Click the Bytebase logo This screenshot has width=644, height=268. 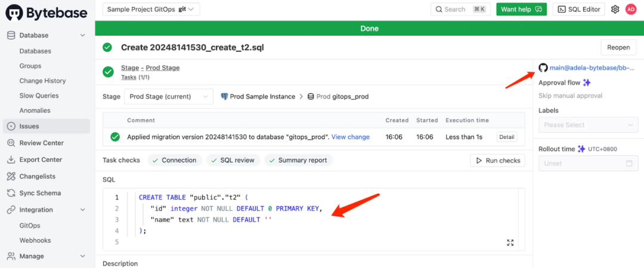coord(47,13)
